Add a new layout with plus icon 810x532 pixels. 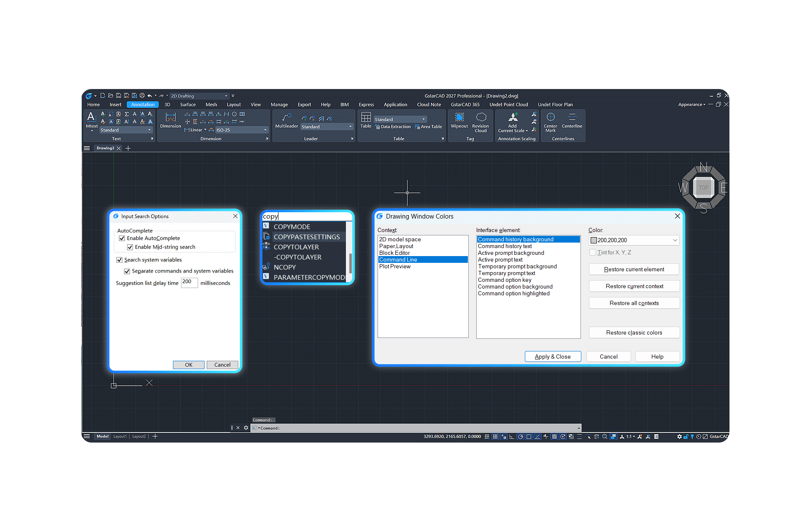tap(155, 436)
